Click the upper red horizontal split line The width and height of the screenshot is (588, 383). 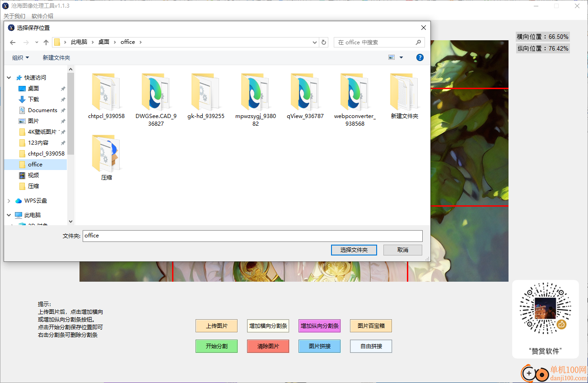[470, 88]
